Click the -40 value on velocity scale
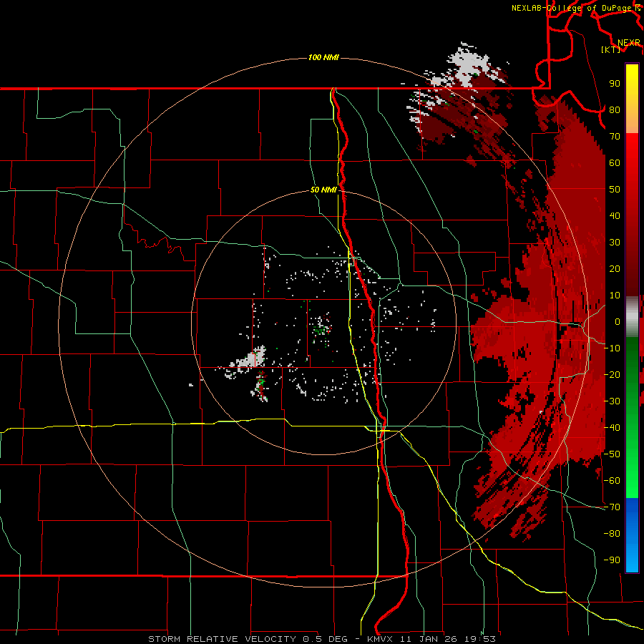644x644 pixels. tap(612, 428)
